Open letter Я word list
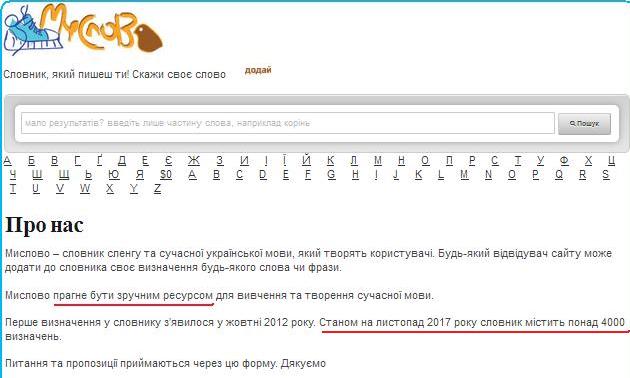The image size is (630, 378). click(x=139, y=175)
